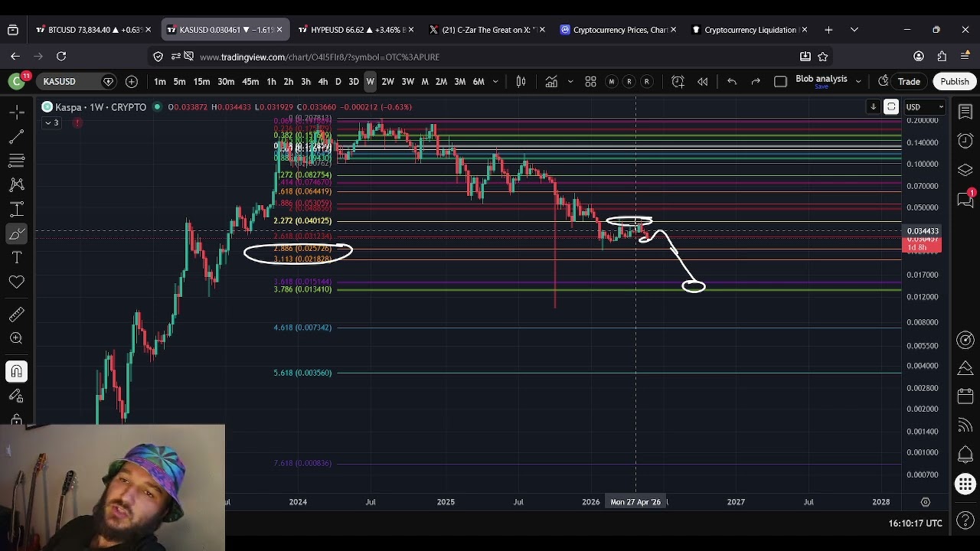Open a new browser tab

(x=828, y=30)
